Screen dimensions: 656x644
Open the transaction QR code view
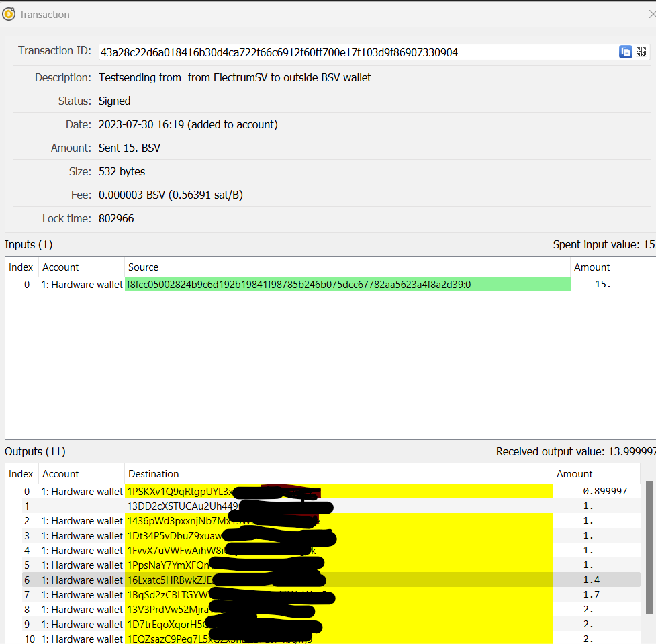pos(641,52)
